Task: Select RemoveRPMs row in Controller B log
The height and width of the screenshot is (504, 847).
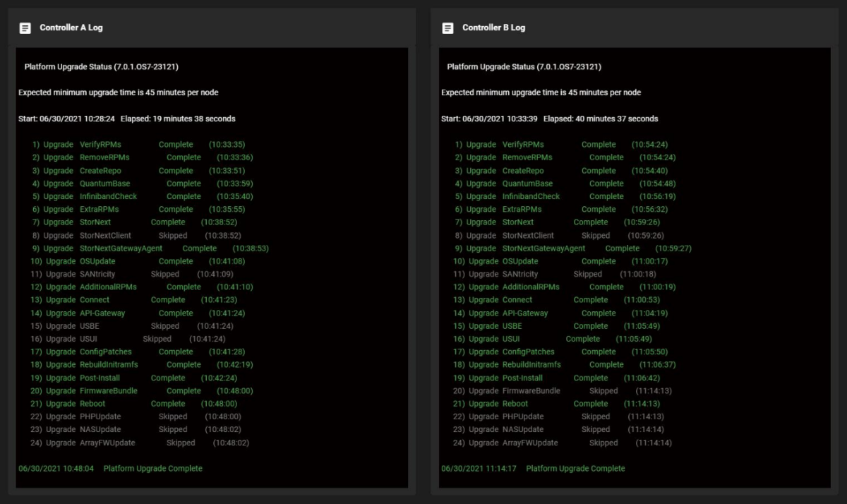Action: pos(565,157)
